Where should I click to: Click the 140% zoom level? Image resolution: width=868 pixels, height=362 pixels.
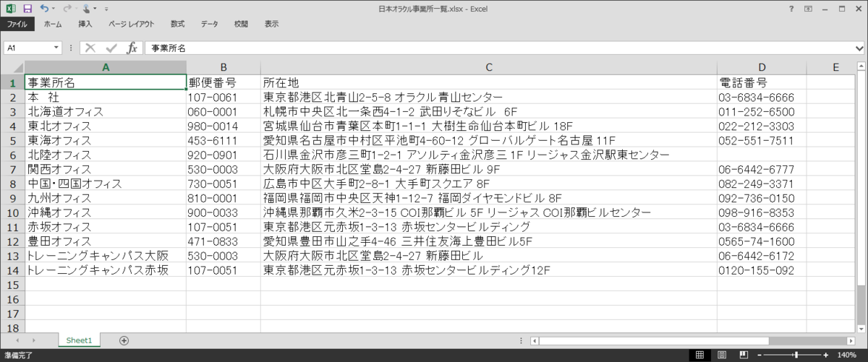point(847,355)
